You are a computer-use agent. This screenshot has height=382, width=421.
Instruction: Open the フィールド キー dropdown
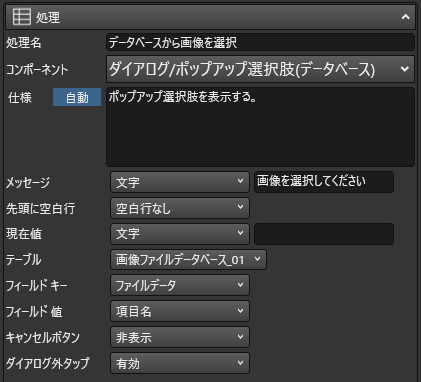coord(180,285)
